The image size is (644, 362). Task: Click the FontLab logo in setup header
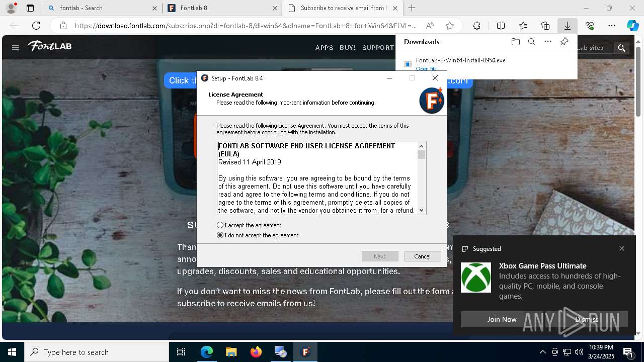pyautogui.click(x=432, y=101)
